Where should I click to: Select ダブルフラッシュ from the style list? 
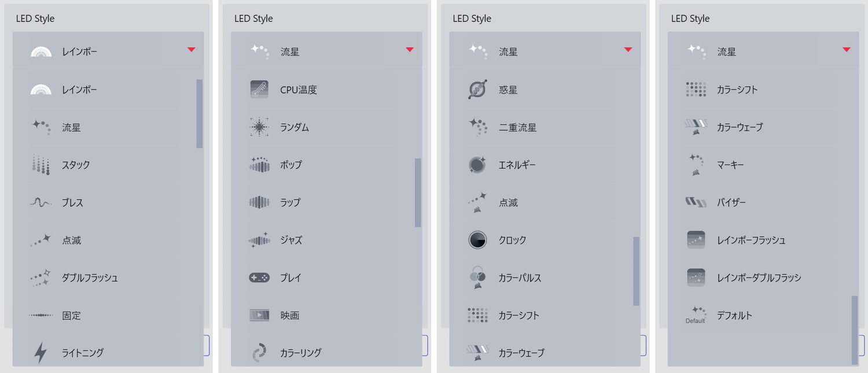click(x=108, y=278)
